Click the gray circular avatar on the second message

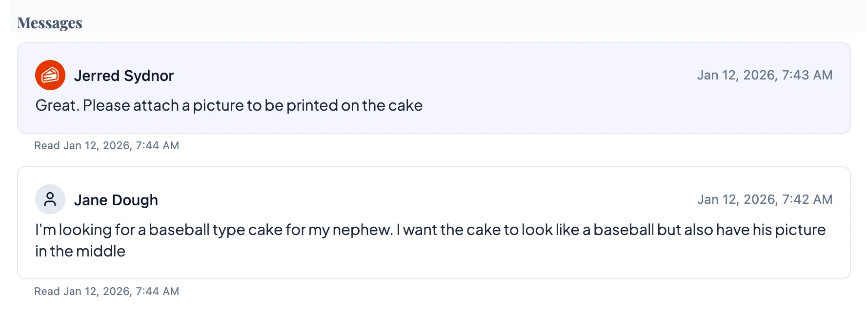(x=49, y=199)
